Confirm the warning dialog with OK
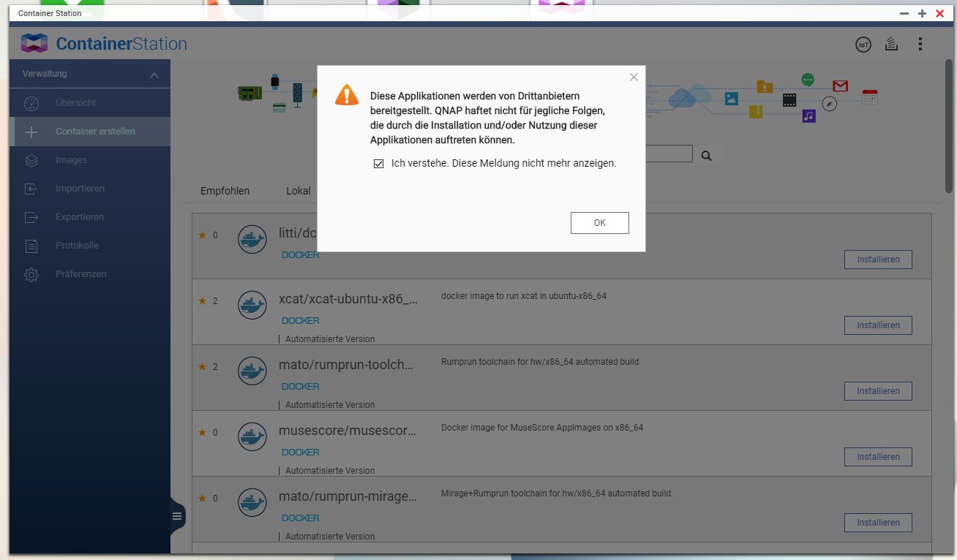This screenshot has height=560, width=957. tap(599, 223)
